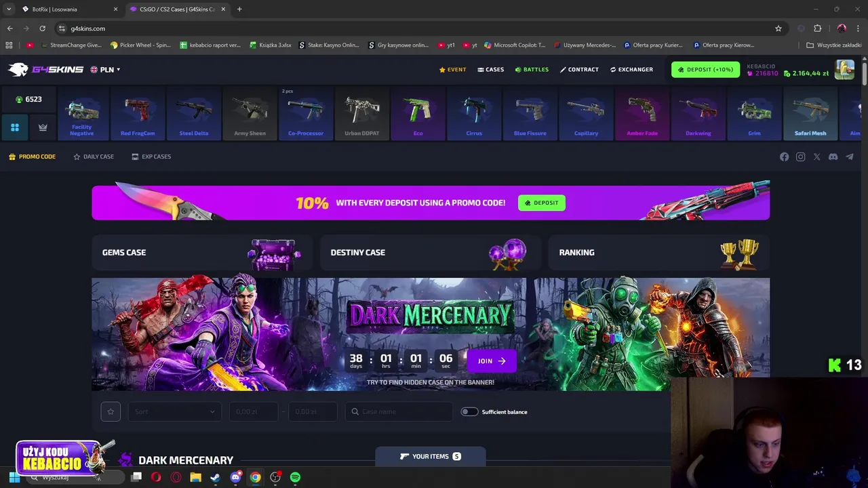
Task: Open the PLN currency dropdown
Action: 105,69
